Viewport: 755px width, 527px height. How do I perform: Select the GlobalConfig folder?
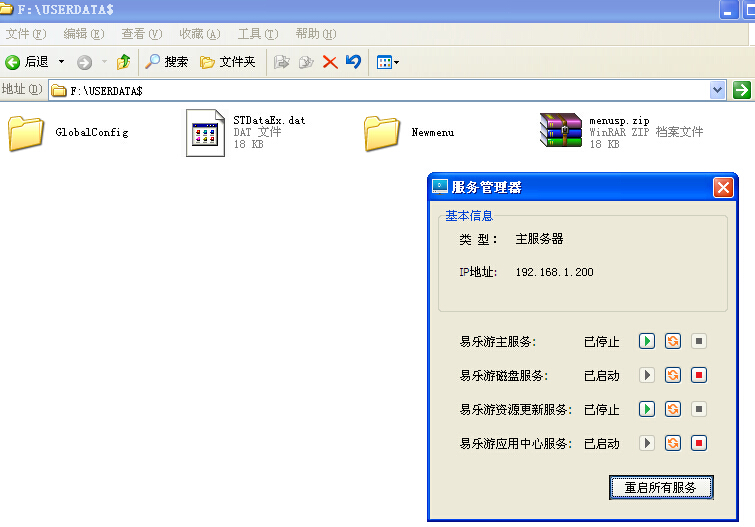[68, 132]
